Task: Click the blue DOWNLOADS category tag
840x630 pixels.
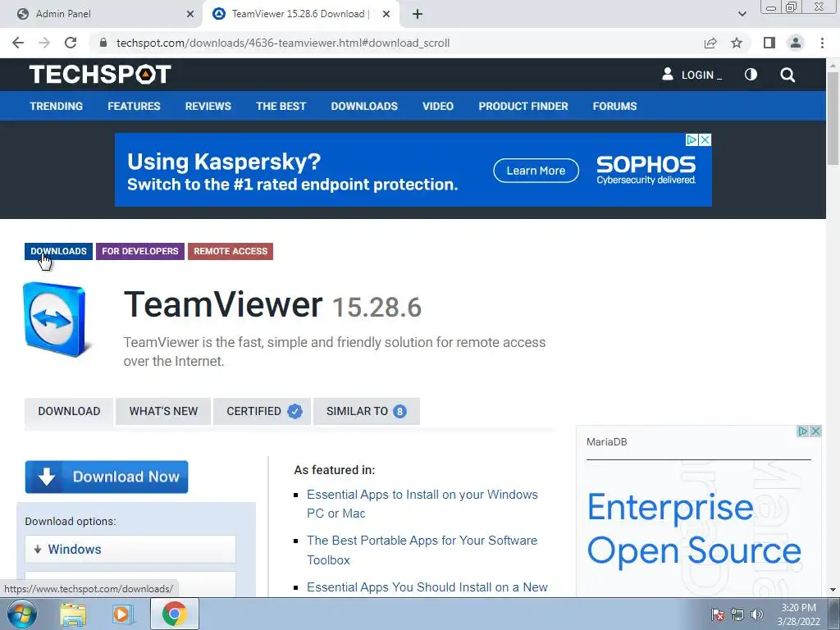Action: [58, 251]
